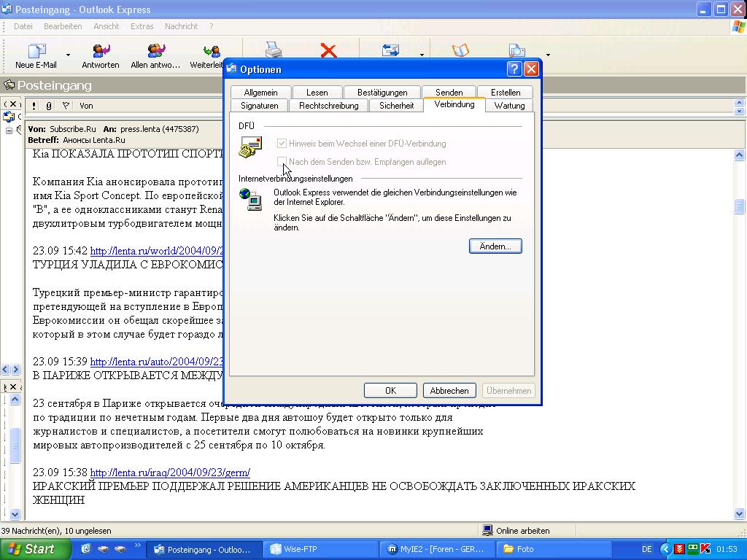Screen dimensions: 747x560
Task: Collapse the folder tree minus node
Action: coord(9,131)
